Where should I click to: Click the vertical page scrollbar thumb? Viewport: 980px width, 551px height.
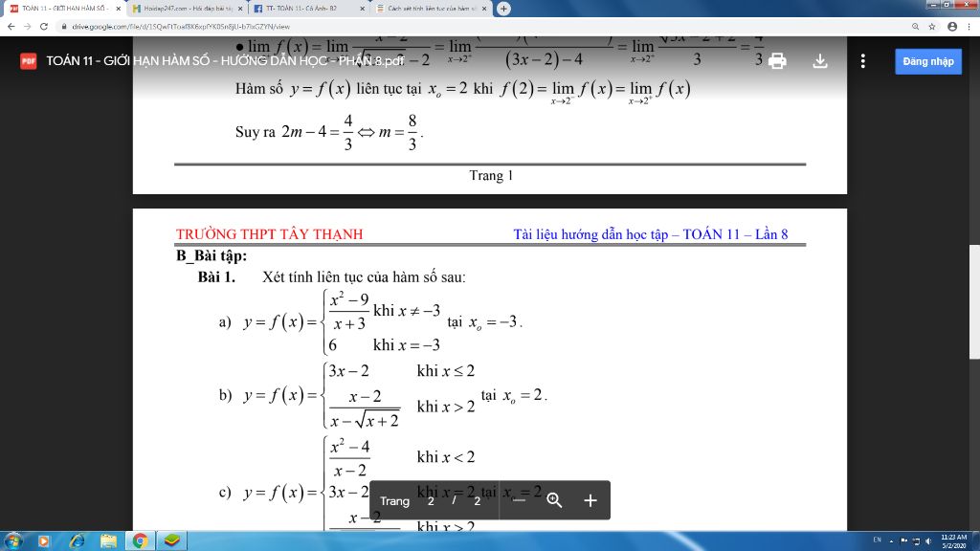[974, 302]
